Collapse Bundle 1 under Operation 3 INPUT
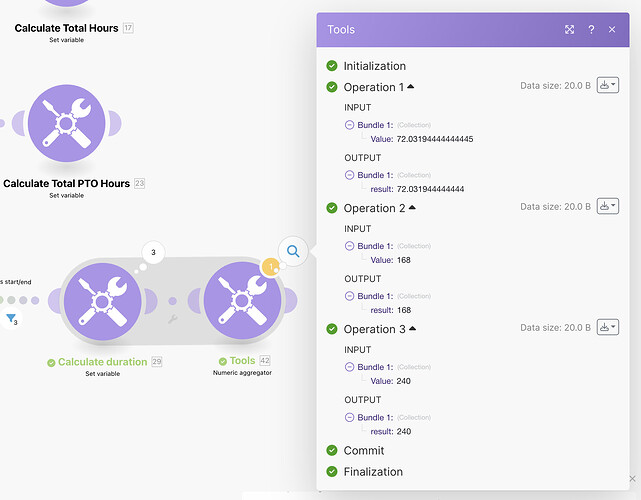Screen dimensions: 641x500 (349, 367)
